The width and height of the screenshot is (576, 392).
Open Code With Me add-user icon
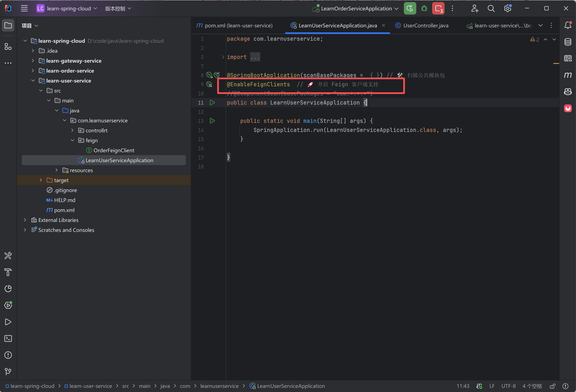click(475, 9)
